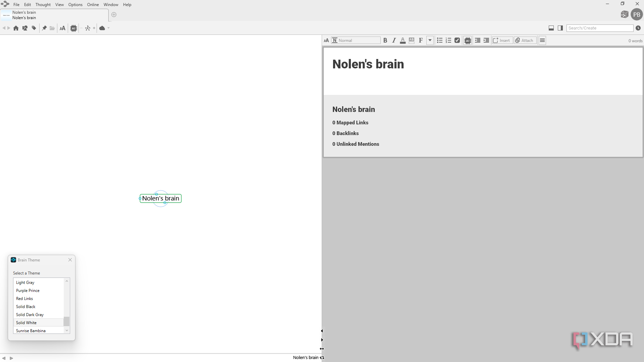Viewport: 644px width, 362px height.
Task: Click the main toolbar text size icon
Action: (x=62, y=28)
